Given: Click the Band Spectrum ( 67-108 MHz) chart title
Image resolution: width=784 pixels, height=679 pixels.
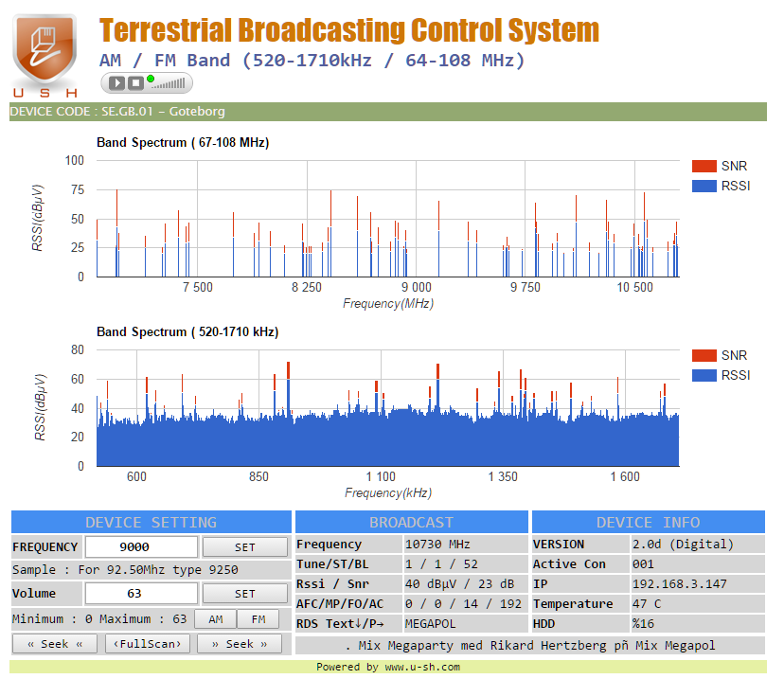Looking at the screenshot, I should coord(183,142).
